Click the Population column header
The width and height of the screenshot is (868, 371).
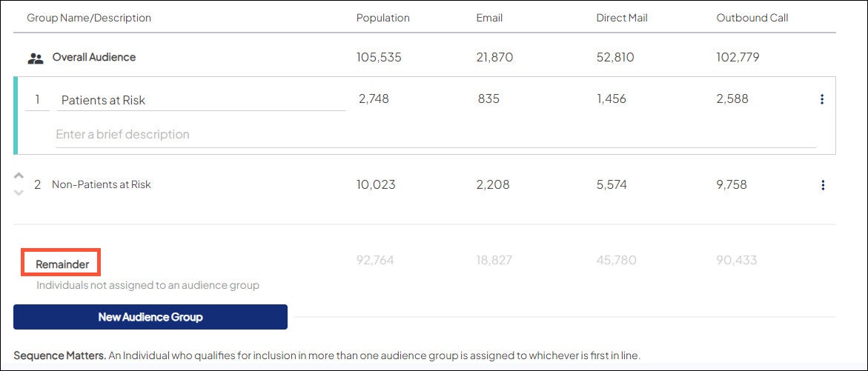pyautogui.click(x=383, y=18)
